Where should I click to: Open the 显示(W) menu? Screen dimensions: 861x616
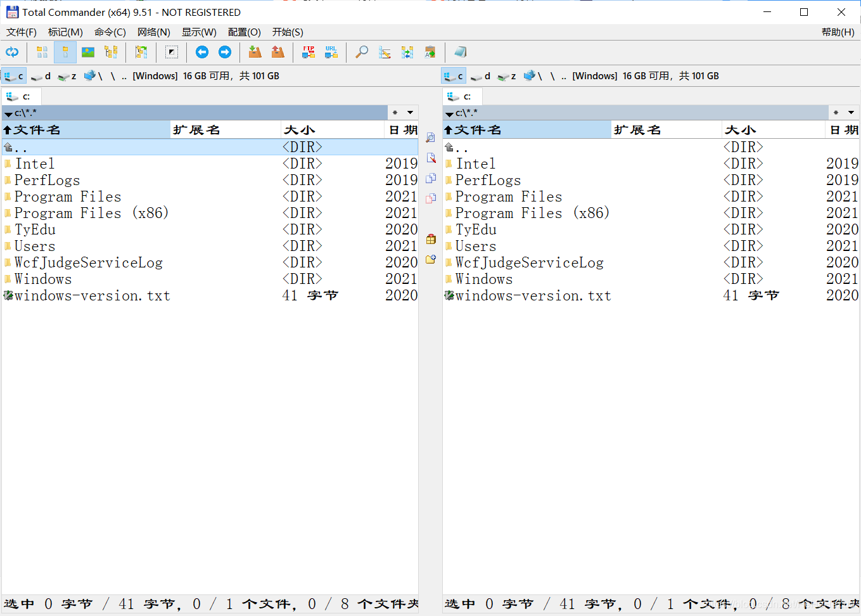(x=199, y=32)
